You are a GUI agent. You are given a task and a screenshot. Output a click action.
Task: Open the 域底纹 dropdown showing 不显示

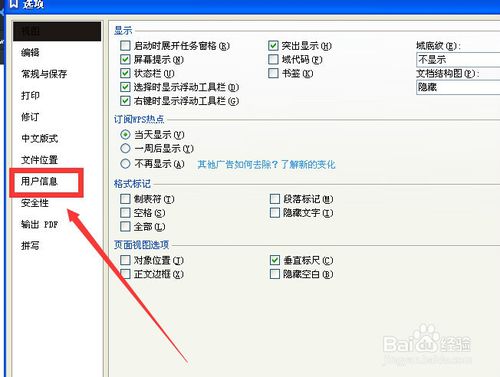click(458, 60)
